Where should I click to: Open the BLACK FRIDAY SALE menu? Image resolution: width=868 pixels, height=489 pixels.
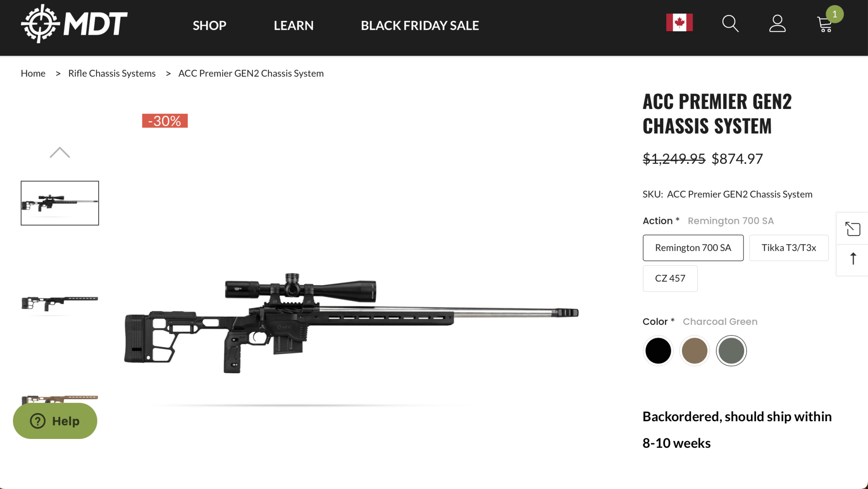[420, 25]
